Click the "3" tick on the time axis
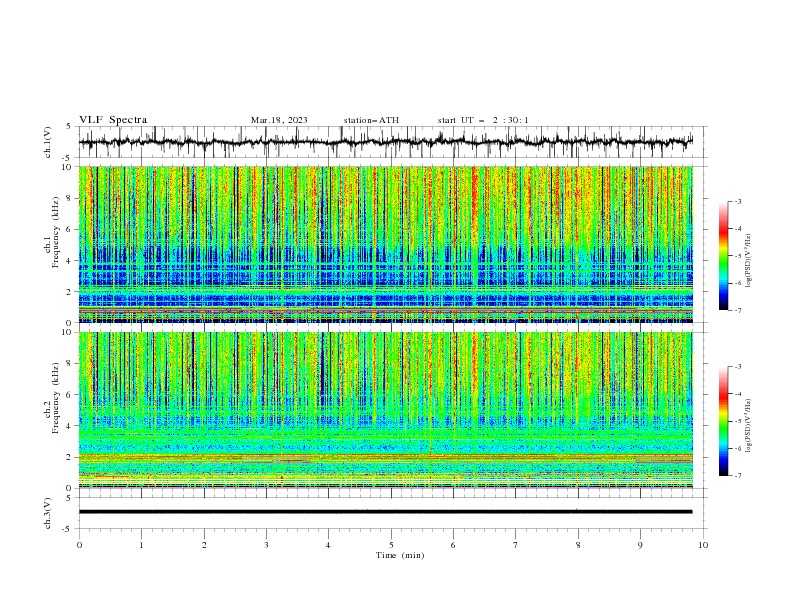 266,545
